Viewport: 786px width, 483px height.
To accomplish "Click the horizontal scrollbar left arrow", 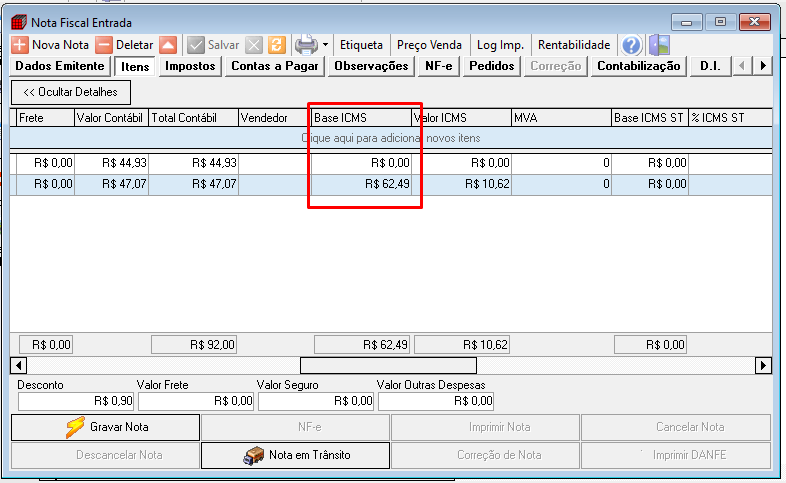I will (x=19, y=365).
